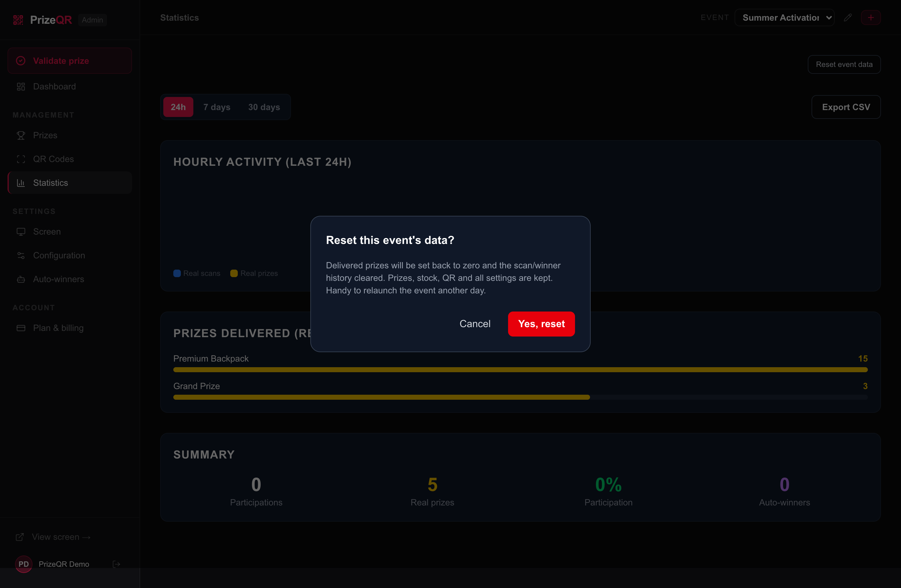The width and height of the screenshot is (901, 588).
Task: Click the Real prizes yellow legend swatch
Action: point(234,274)
